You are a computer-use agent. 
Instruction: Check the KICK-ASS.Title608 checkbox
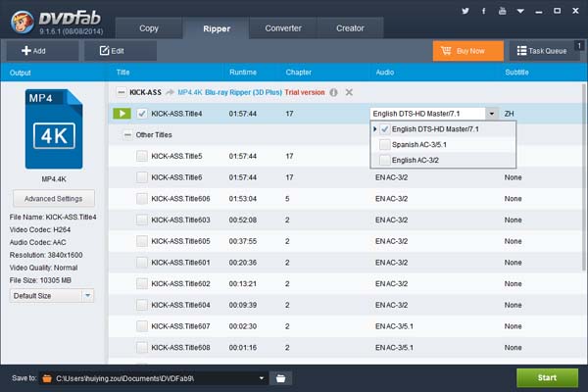(142, 347)
